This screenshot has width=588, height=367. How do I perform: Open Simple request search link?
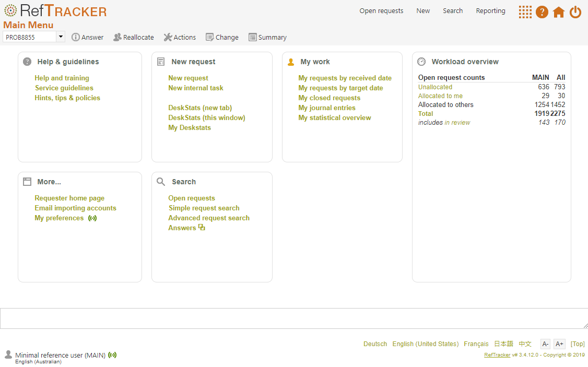[204, 208]
